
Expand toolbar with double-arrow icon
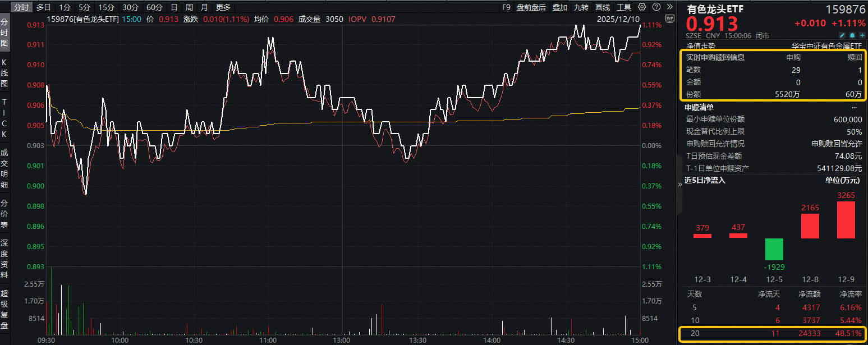coord(669,7)
